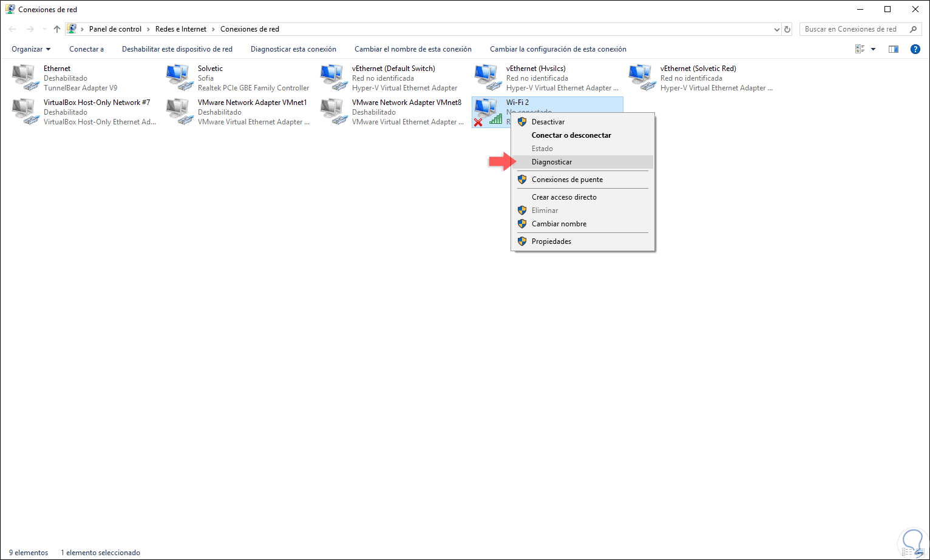
Task: Go forward with the Forward arrow
Action: 30,29
